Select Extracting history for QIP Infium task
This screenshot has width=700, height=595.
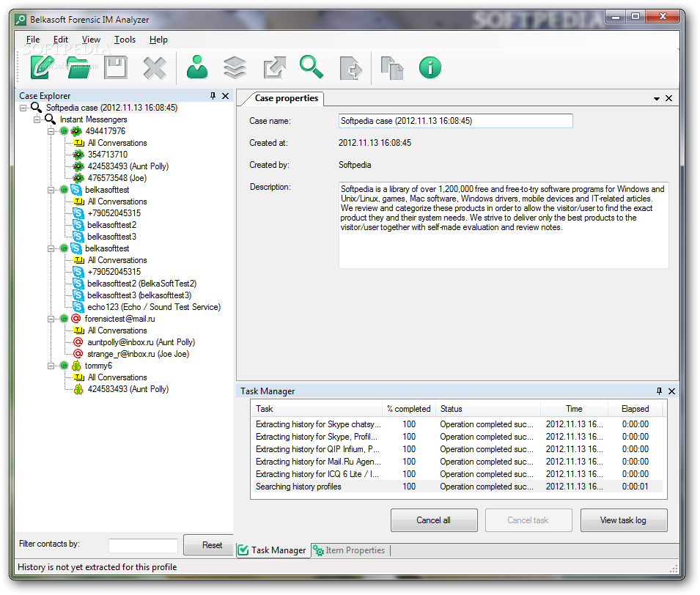[458, 449]
